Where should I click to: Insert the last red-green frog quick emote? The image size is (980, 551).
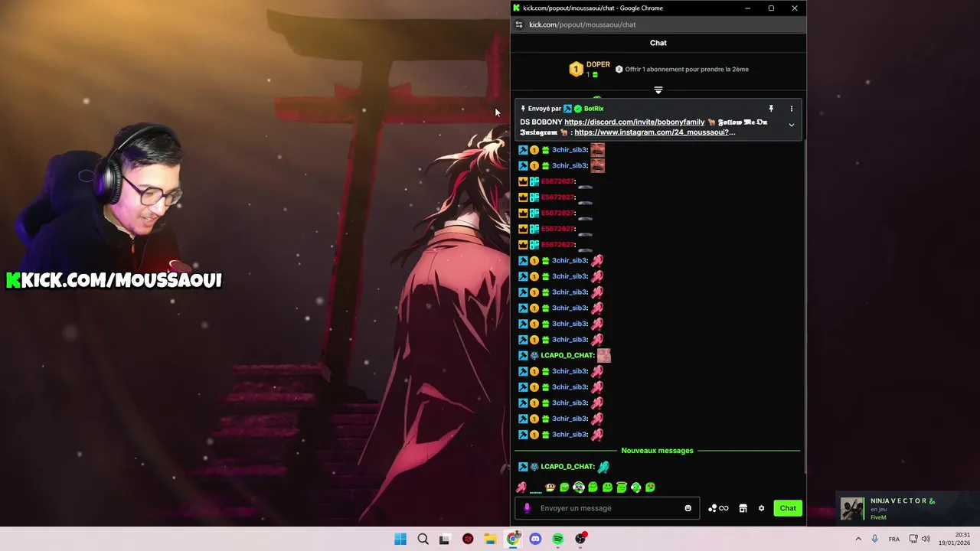[x=650, y=487]
